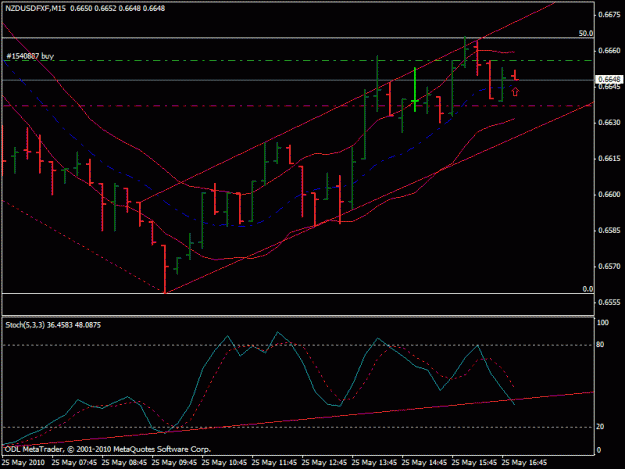
Task: Click the red up-arrow trade marker
Action: click(515, 92)
